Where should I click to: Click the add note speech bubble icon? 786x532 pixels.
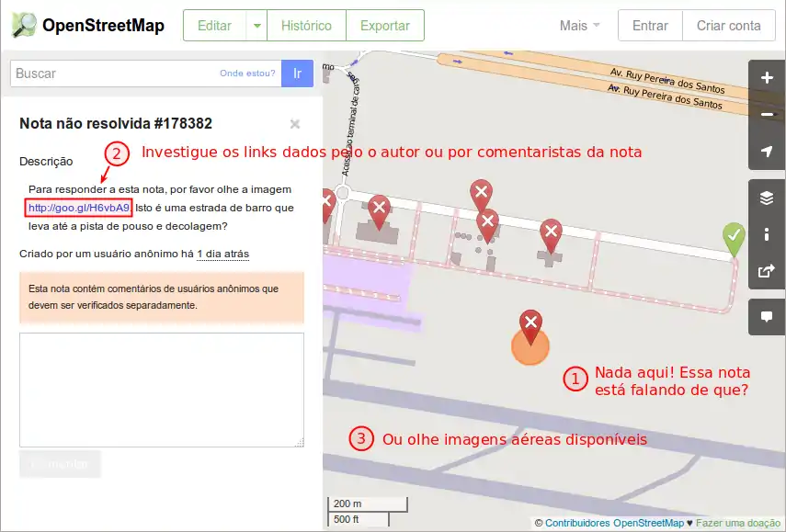pyautogui.click(x=767, y=317)
